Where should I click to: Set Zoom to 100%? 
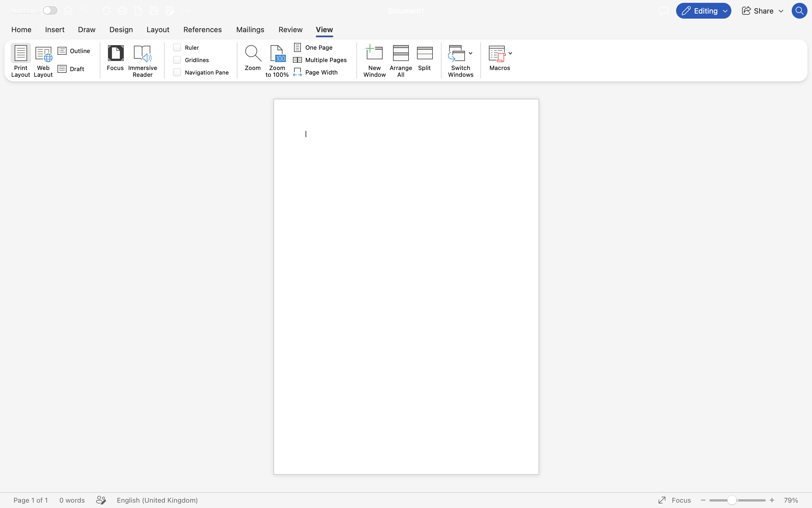tap(277, 61)
